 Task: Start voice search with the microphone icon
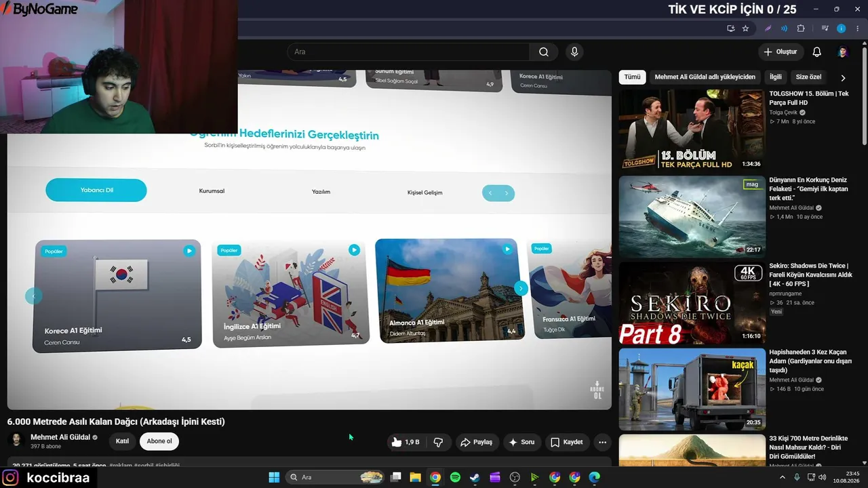point(574,52)
